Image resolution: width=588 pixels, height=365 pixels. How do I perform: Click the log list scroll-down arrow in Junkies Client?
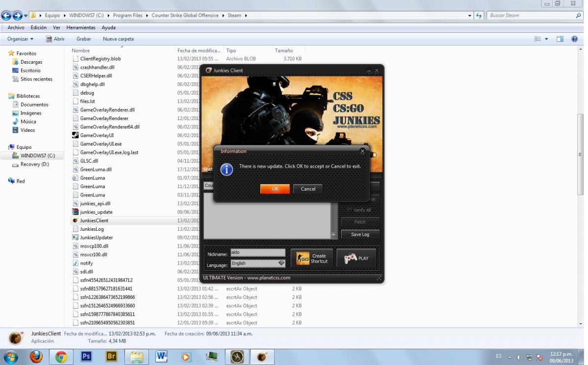[x=334, y=235]
